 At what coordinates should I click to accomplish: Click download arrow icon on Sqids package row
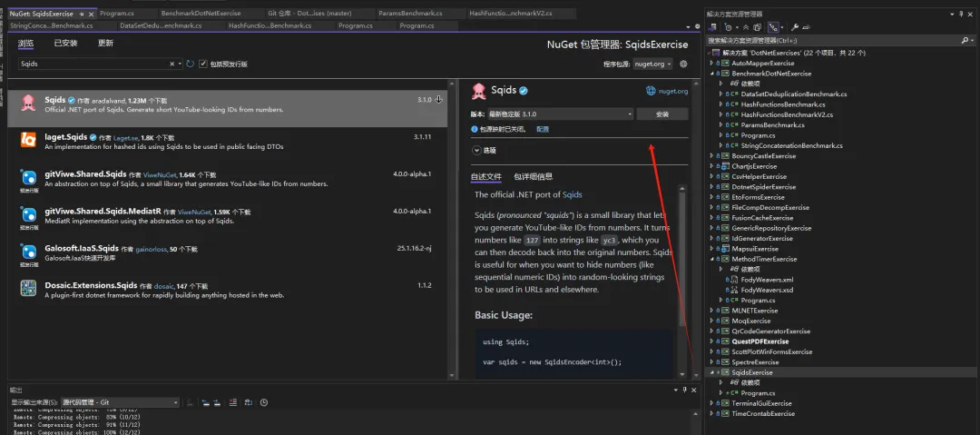pyautogui.click(x=439, y=100)
